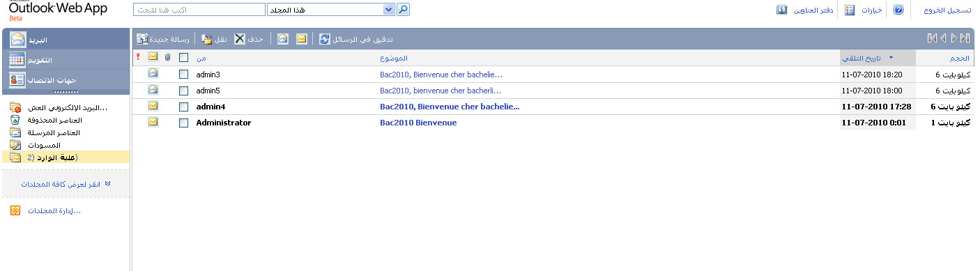Click the Address Book (دفتر العناوين) link
980x271 pixels.
(x=814, y=10)
